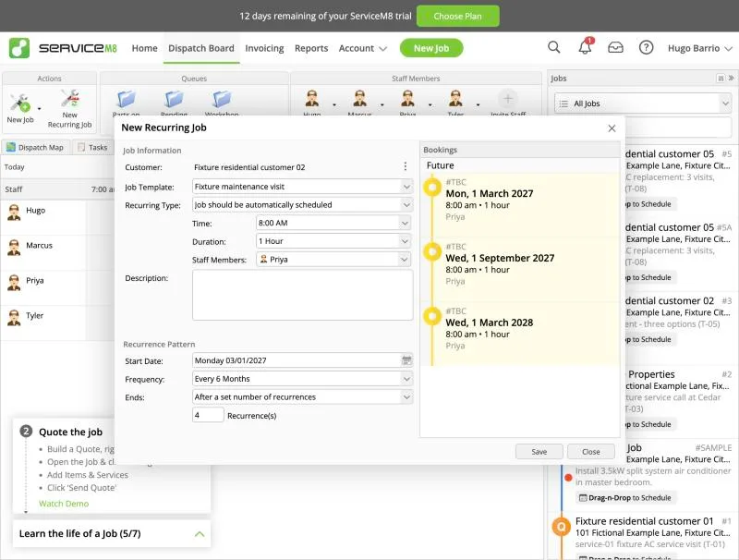This screenshot has width=739, height=560.
Task: Open the Start Date calendar picker icon
Action: 406,360
